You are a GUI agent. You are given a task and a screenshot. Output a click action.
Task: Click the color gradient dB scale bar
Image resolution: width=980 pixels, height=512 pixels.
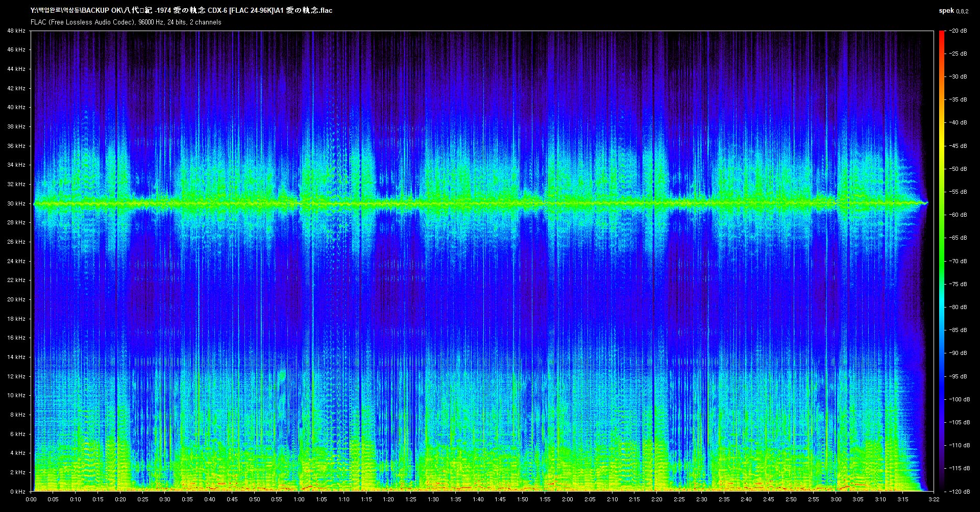[942, 261]
